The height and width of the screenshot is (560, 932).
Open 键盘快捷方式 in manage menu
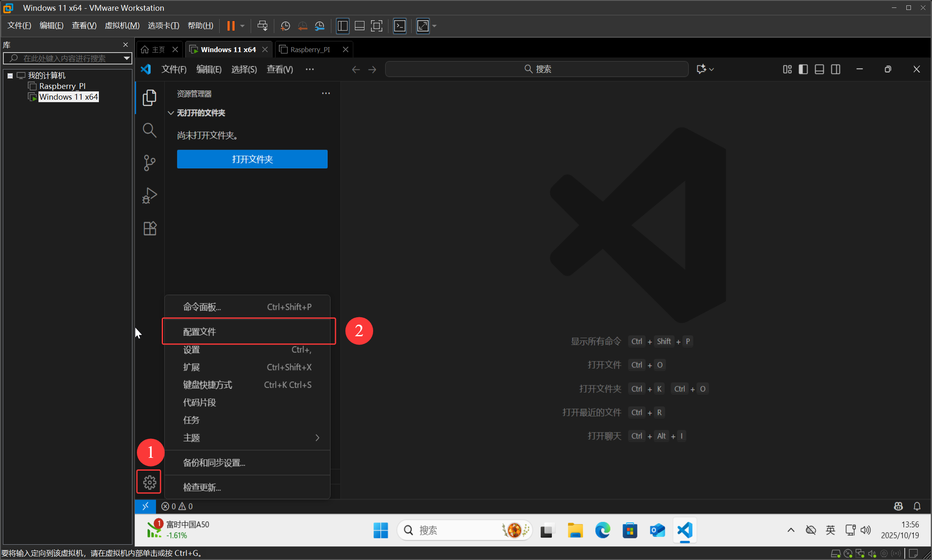[x=247, y=385]
